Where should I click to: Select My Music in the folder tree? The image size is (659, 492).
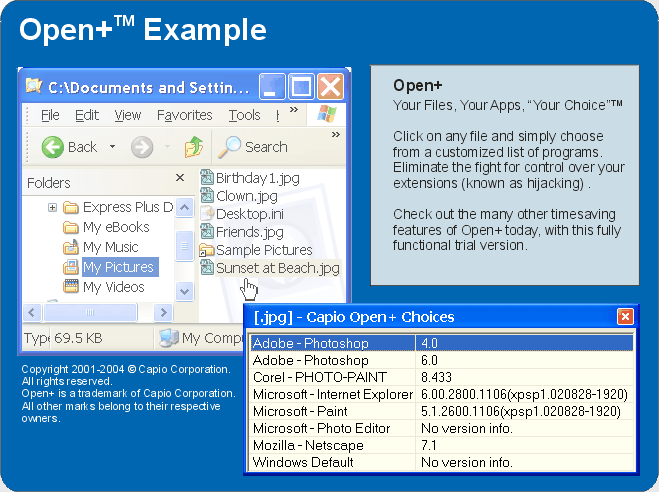111,247
